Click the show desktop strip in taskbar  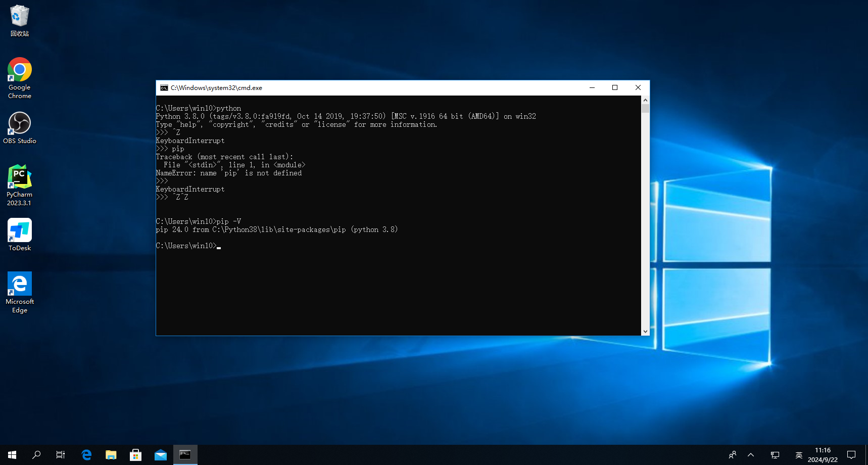pyautogui.click(x=866, y=455)
